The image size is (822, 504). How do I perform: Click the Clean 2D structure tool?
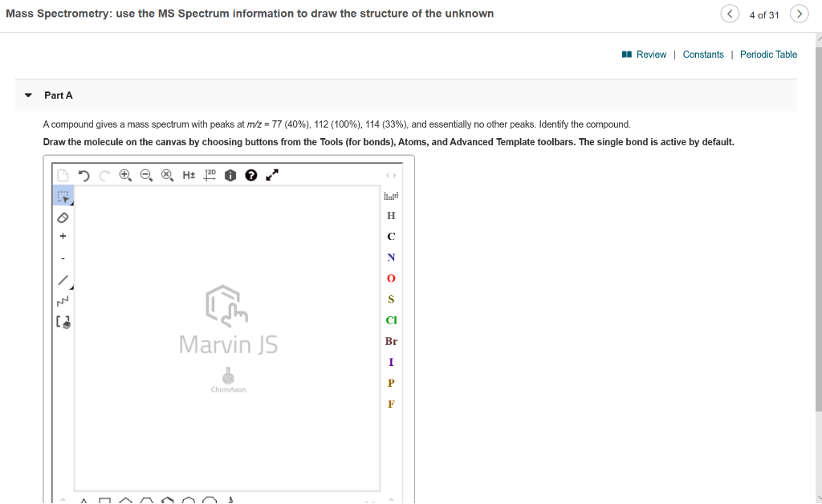point(210,174)
